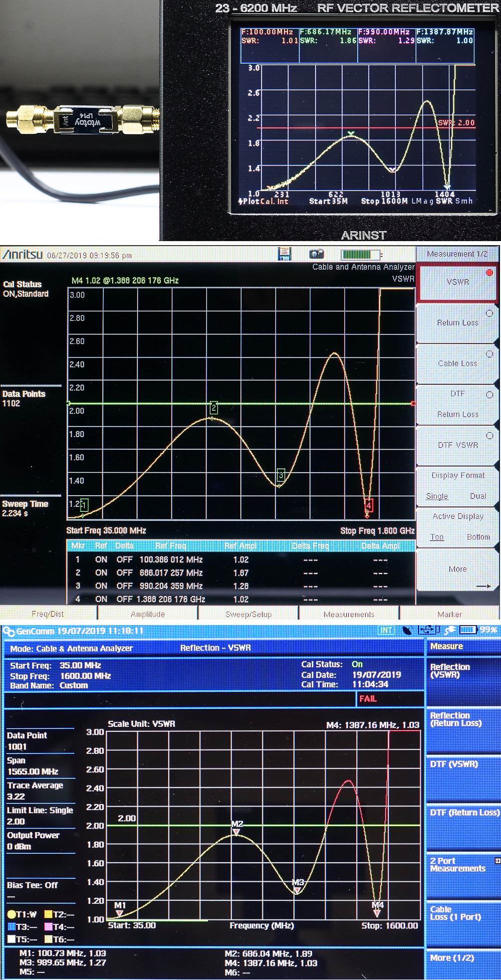Screen dimensions: 501x980
Task: Tap the GenComm satellite dish status icon
Action: point(407,630)
